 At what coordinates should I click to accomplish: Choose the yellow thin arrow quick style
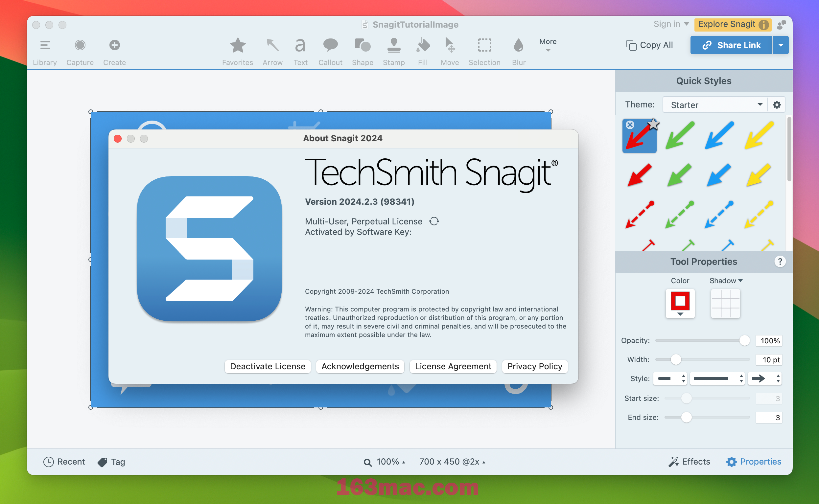(759, 135)
